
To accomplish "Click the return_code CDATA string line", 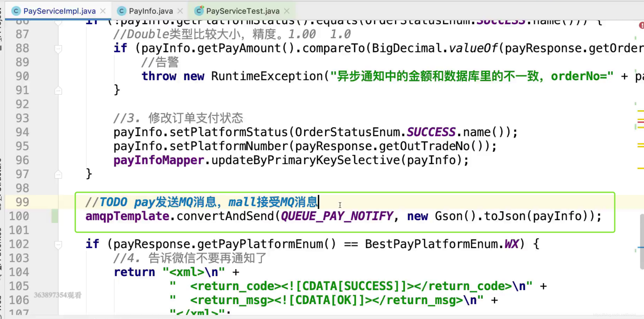I will (x=351, y=286).
